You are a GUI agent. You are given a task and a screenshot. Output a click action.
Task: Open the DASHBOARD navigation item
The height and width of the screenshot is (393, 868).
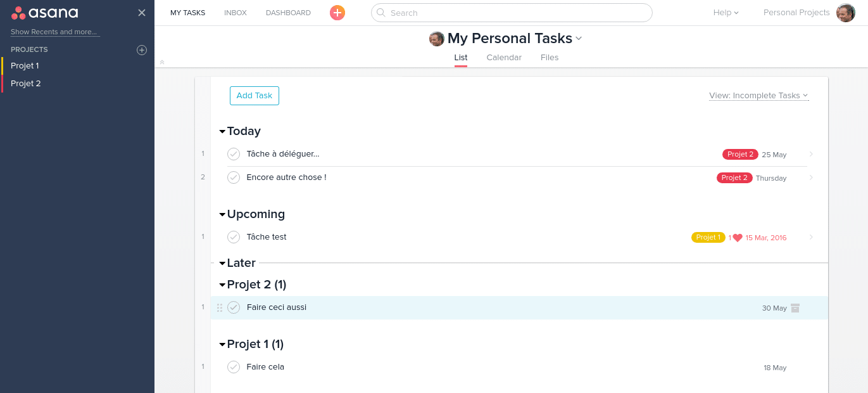(x=288, y=13)
